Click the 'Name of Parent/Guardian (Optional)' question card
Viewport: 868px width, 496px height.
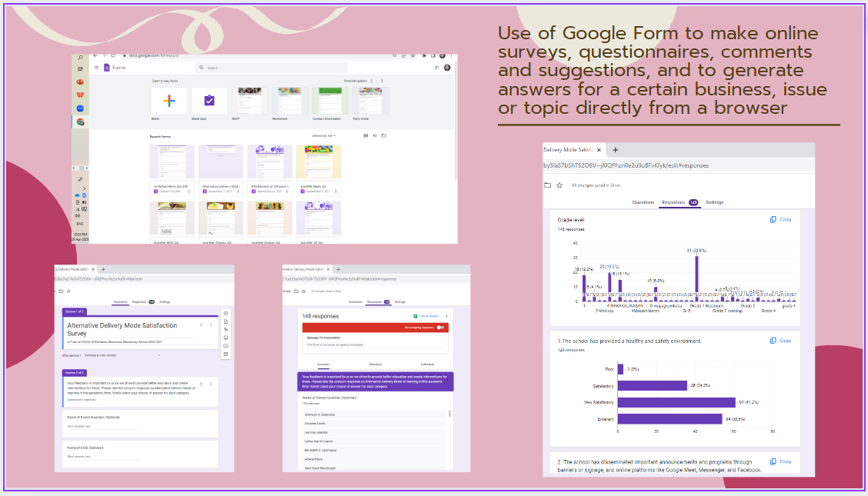tap(140, 422)
